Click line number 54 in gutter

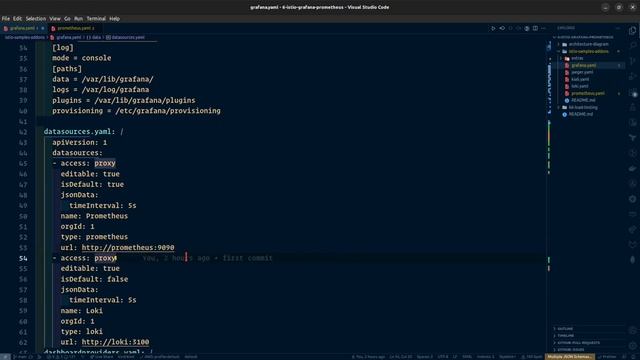[23, 258]
